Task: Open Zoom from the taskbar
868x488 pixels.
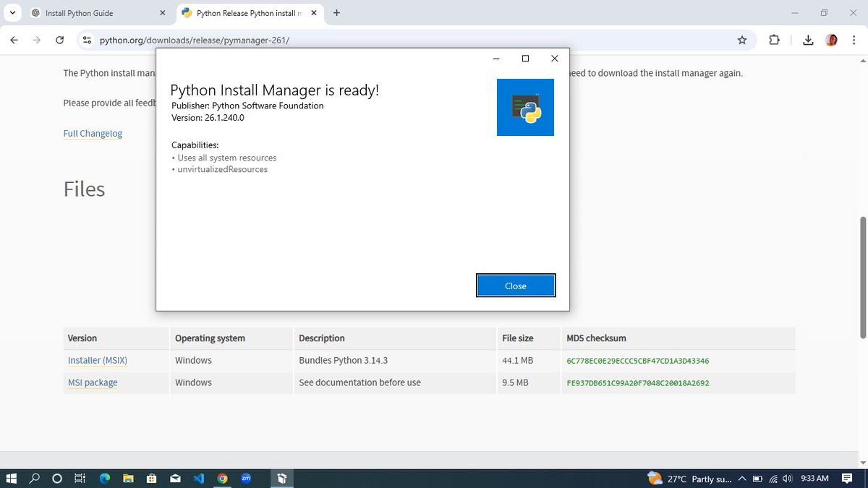Action: (246, 479)
